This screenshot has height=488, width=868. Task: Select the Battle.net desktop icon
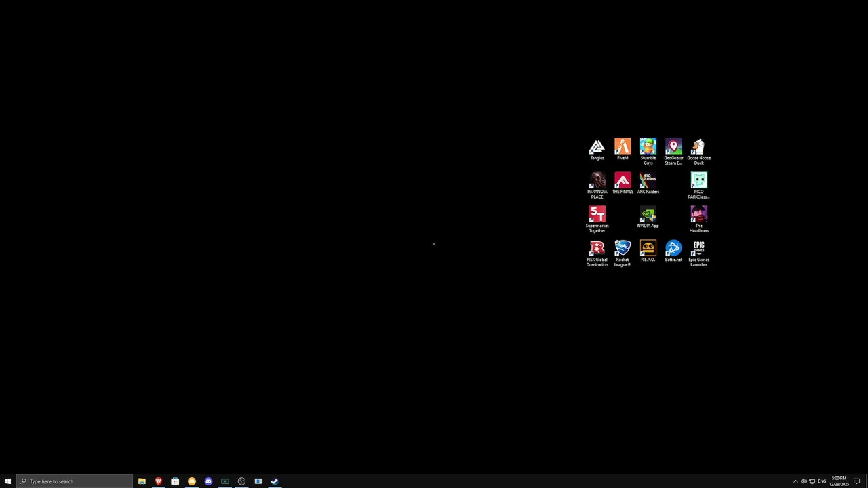(x=673, y=252)
